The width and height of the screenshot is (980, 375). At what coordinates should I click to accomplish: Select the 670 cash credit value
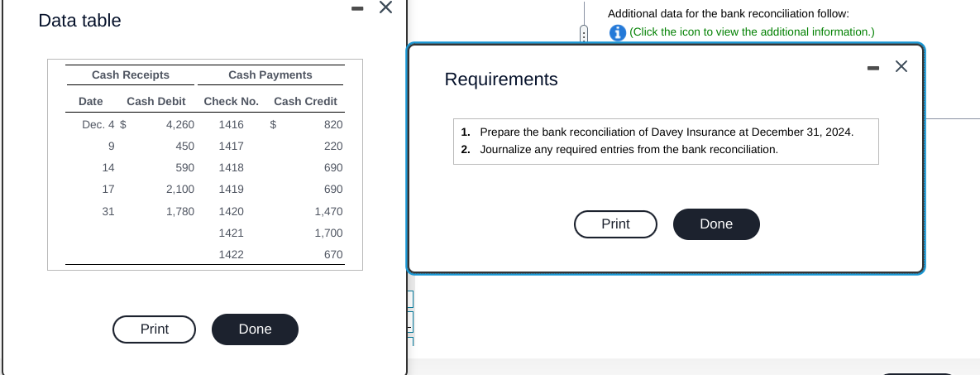tap(334, 255)
